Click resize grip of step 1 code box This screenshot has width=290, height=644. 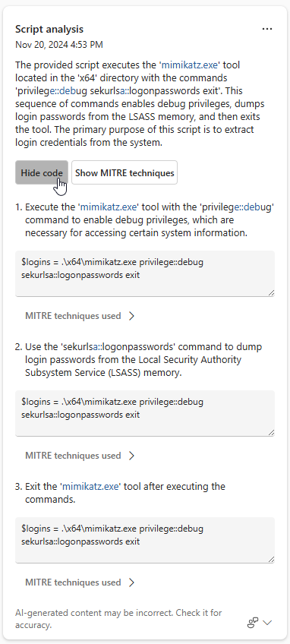tap(272, 293)
